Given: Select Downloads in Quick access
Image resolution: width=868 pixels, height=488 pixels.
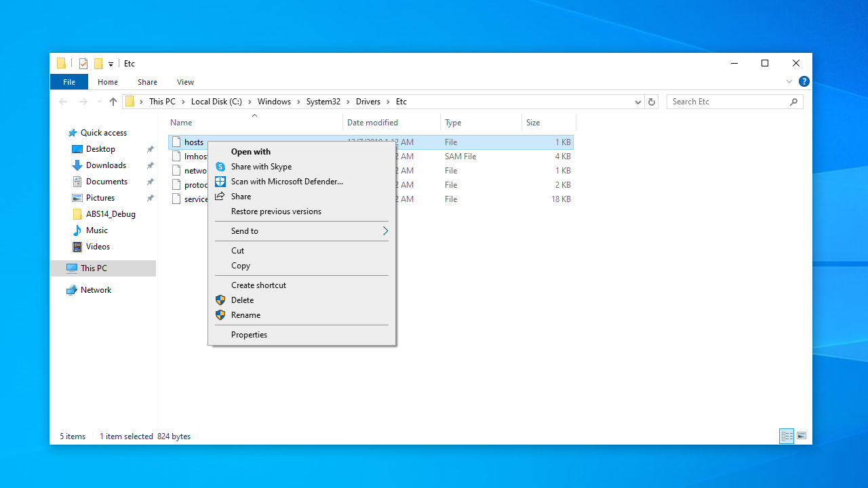Looking at the screenshot, I should pos(106,165).
